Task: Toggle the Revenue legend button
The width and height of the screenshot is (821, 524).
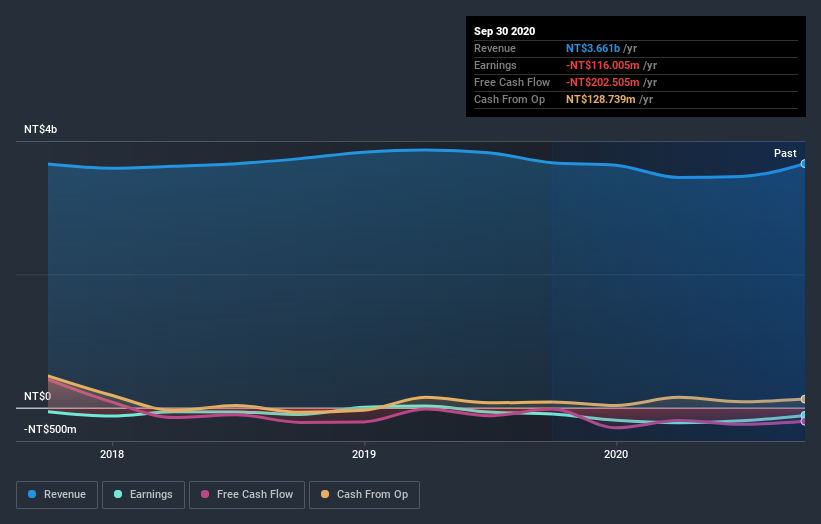Action: pyautogui.click(x=57, y=495)
